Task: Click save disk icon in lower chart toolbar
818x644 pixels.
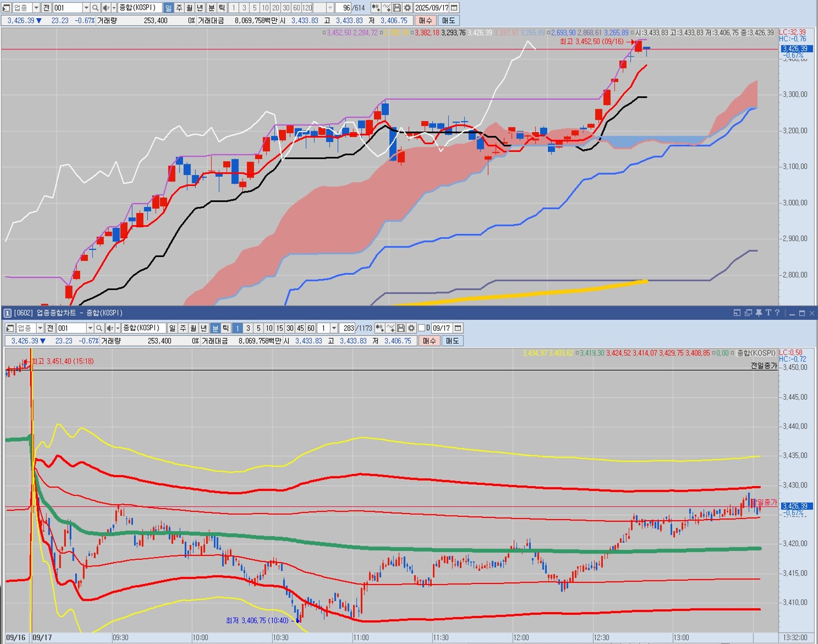Action: pos(400,328)
